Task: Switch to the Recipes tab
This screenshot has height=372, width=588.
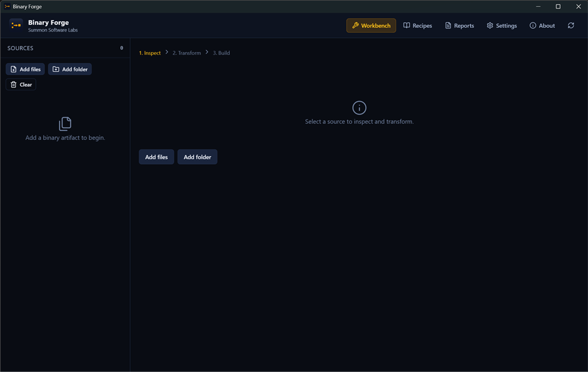Action: click(x=417, y=25)
